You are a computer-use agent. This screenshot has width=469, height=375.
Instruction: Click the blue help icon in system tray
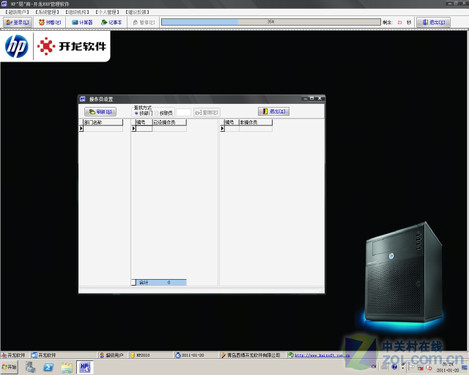point(395,367)
